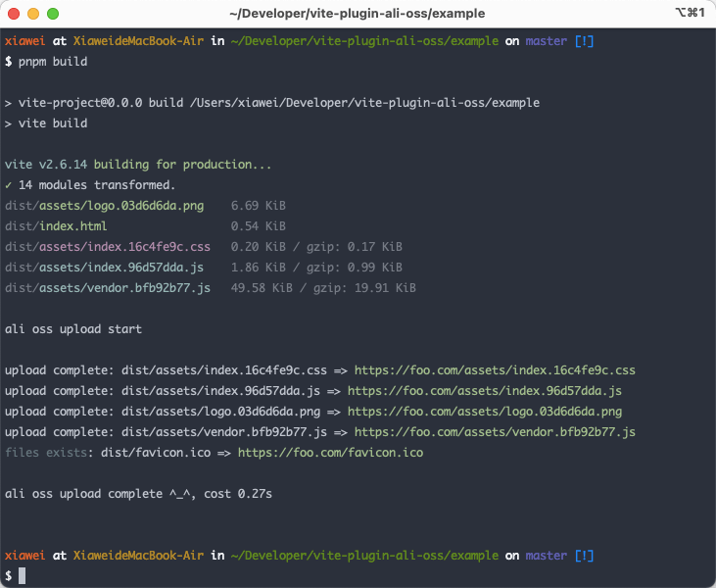Click 'XiaweideMacBook-Air' hostname in bottom prompt

[138, 556]
